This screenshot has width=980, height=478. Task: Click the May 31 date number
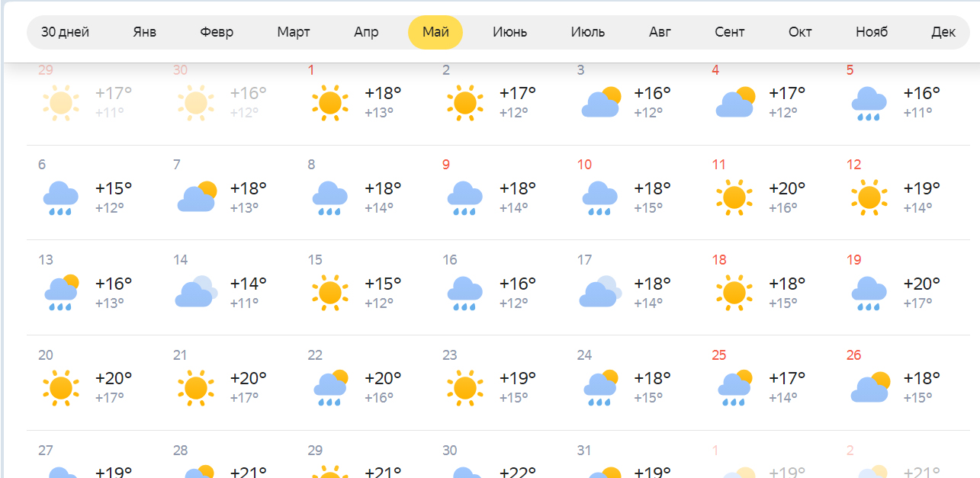tap(584, 451)
